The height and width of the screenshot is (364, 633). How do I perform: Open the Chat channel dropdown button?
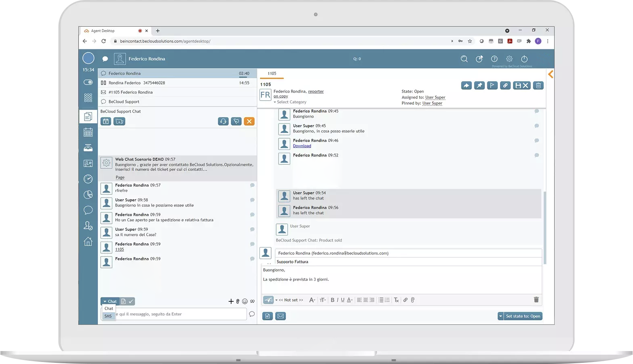pyautogui.click(x=109, y=301)
